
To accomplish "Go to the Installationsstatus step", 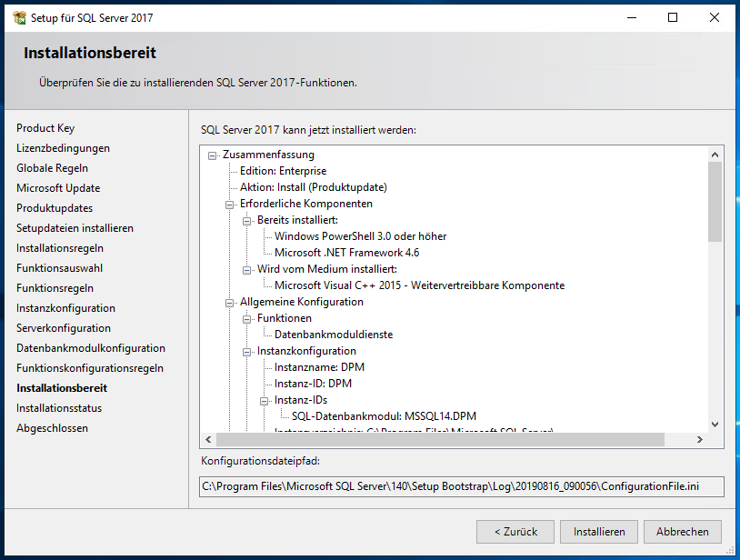I will pyautogui.click(x=59, y=408).
